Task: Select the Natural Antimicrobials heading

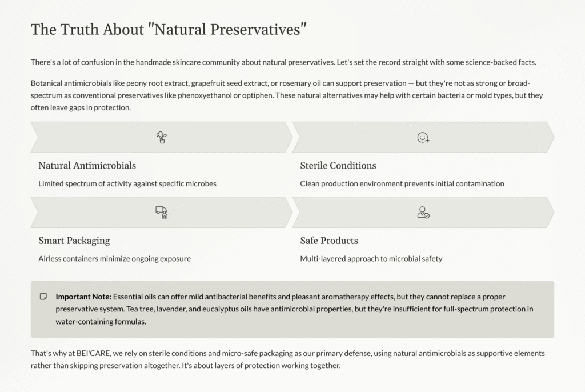Action: pyautogui.click(x=87, y=166)
